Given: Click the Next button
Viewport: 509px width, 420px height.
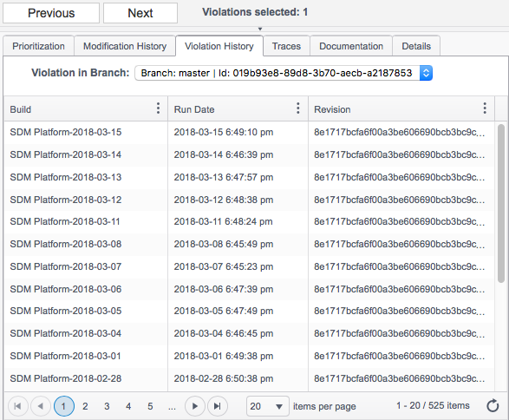Looking at the screenshot, I should tap(140, 13).
